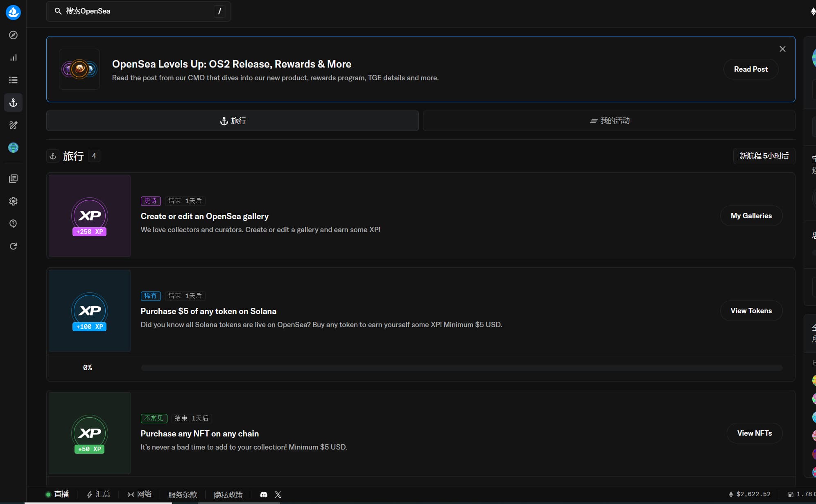
Task: Click the Read Post button
Action: pyautogui.click(x=750, y=69)
